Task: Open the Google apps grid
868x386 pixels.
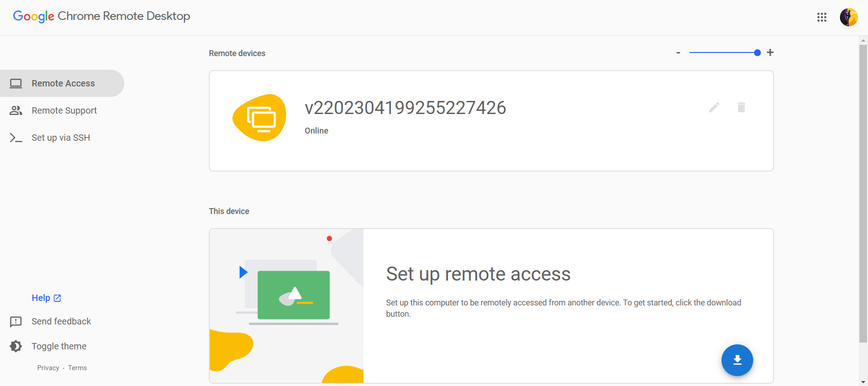Action: 821,17
